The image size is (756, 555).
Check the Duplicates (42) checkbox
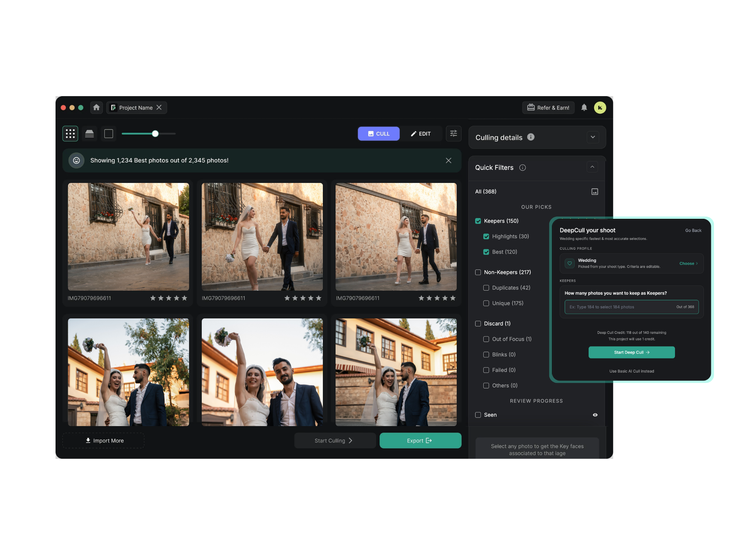[x=486, y=288]
